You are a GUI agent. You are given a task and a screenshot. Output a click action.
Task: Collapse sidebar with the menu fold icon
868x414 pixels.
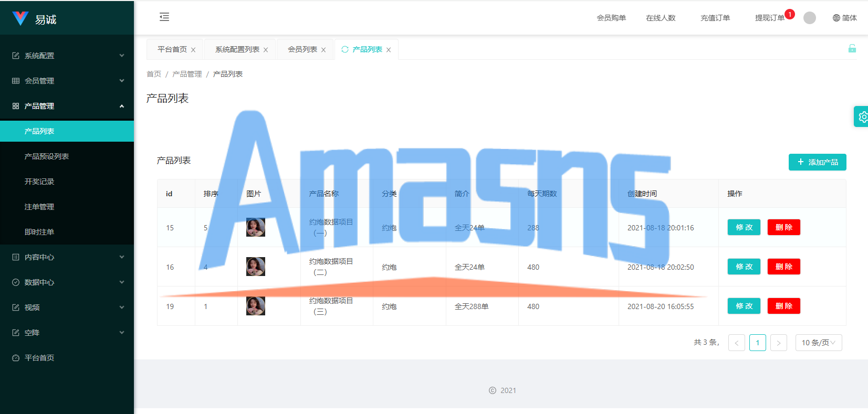pos(164,17)
